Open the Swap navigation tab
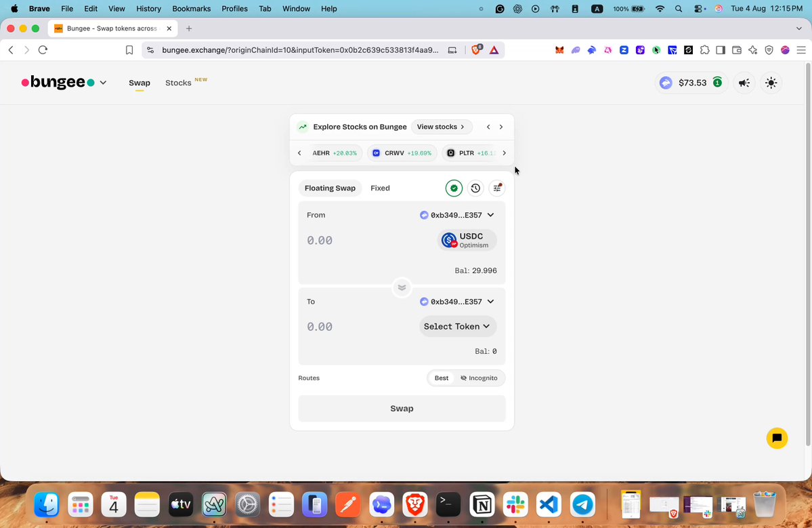The image size is (812, 528). pos(140,83)
